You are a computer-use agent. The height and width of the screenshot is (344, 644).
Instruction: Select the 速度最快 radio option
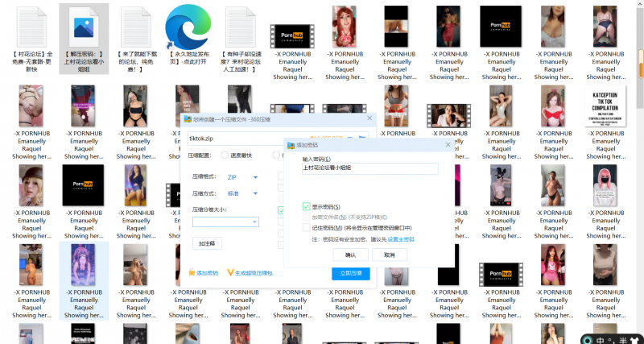click(x=225, y=155)
